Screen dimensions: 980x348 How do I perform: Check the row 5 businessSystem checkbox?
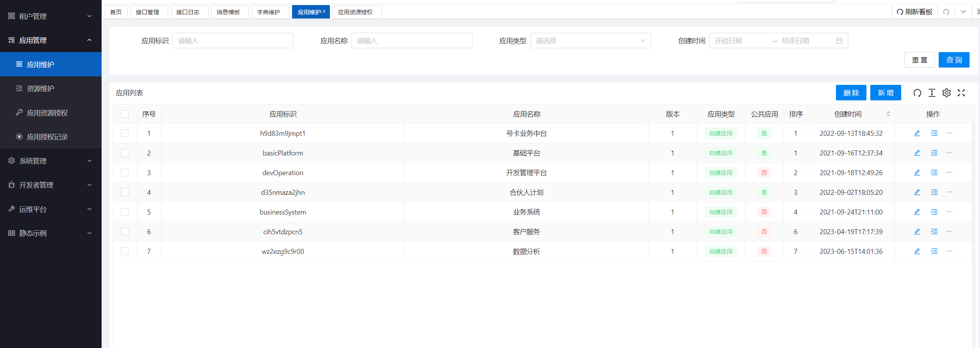click(125, 212)
